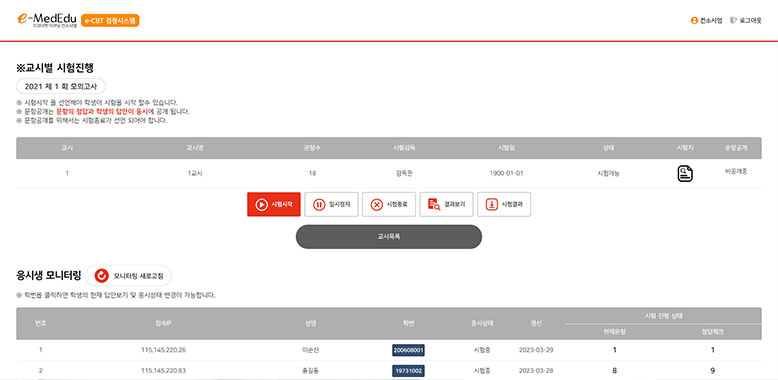Click 시험중 status for 이순신
Image resolution: width=778 pixels, height=380 pixels.
[482, 350]
